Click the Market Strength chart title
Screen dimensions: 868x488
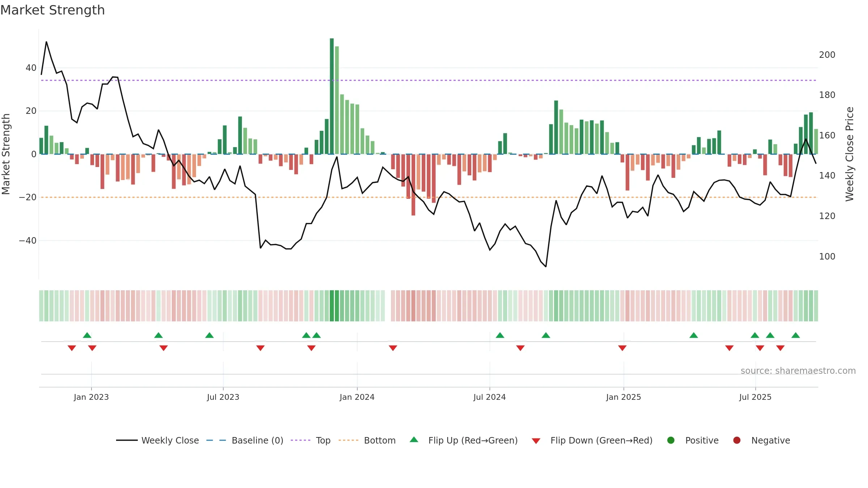[x=53, y=10]
